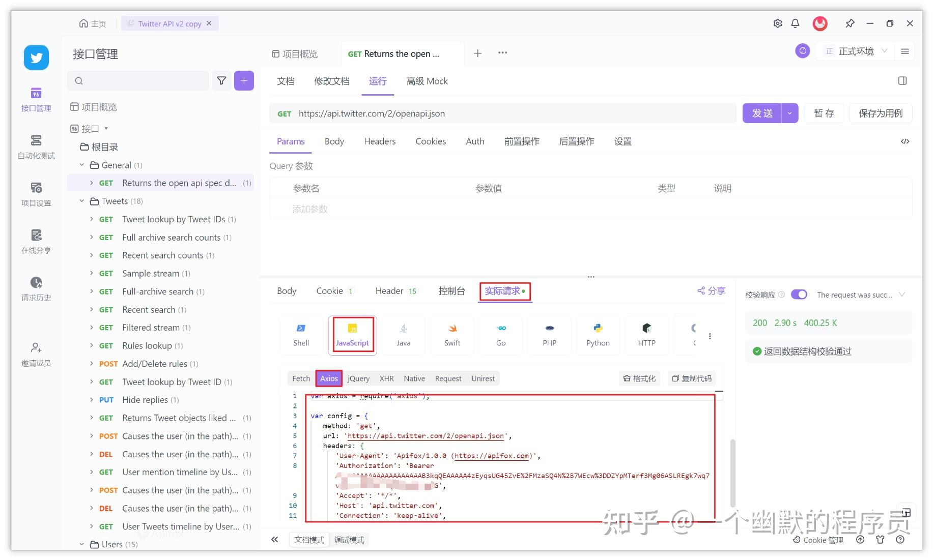Switch code output to Shell
This screenshot has width=935, height=560.
pyautogui.click(x=301, y=335)
